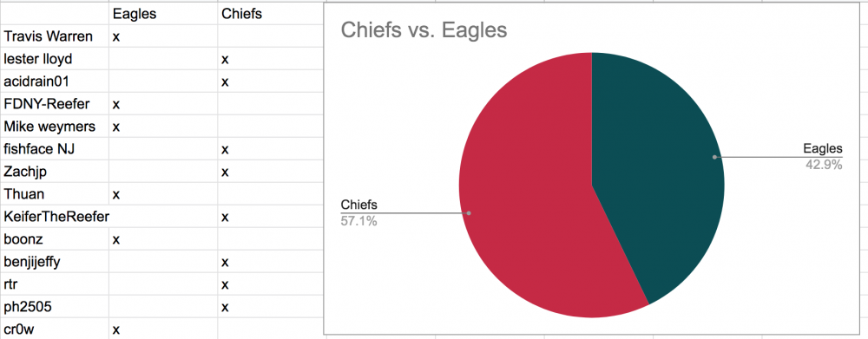
Task: Select the lester lloyd name cell
Action: point(55,59)
